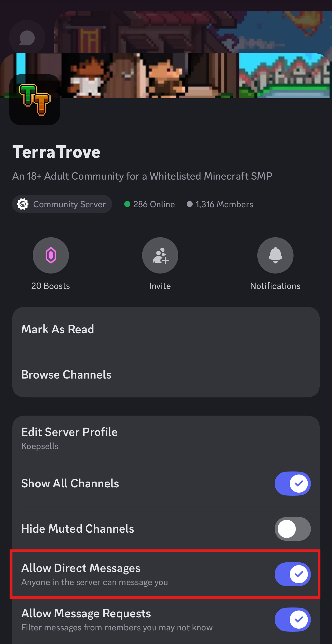Tap the server description text

coord(142,176)
